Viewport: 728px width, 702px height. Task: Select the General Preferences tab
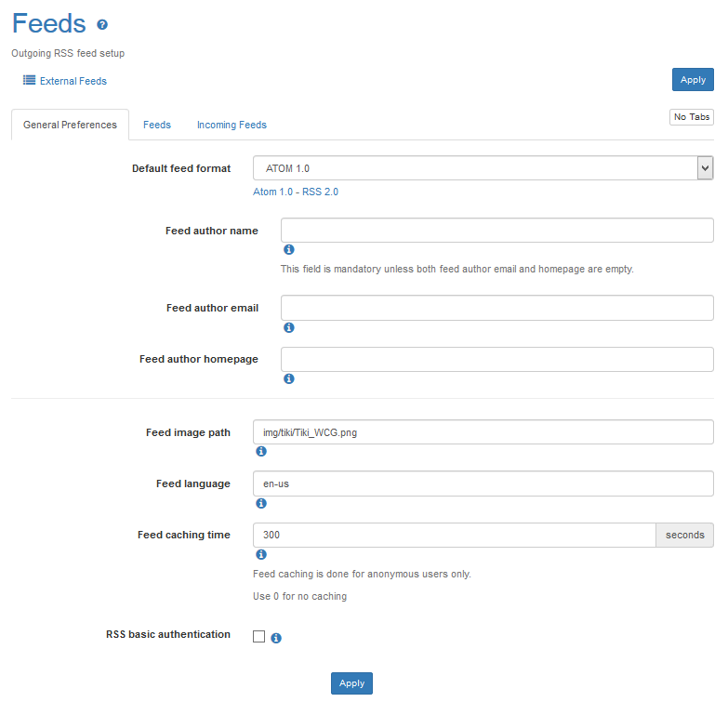[x=70, y=125]
